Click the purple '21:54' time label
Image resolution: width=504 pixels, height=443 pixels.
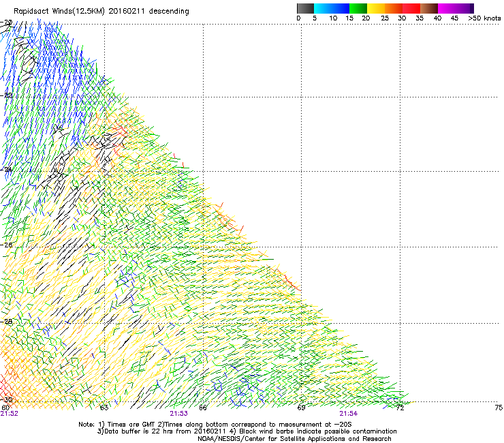click(349, 414)
